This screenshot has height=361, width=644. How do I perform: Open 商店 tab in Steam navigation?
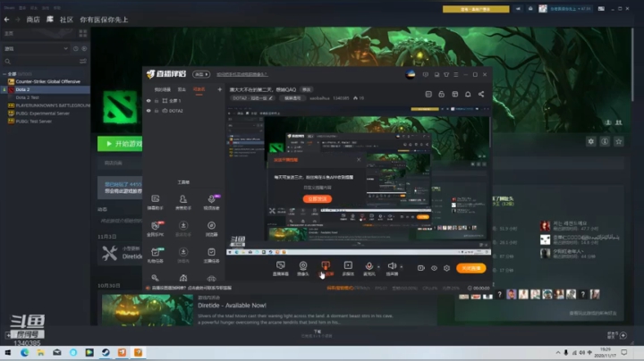33,20
